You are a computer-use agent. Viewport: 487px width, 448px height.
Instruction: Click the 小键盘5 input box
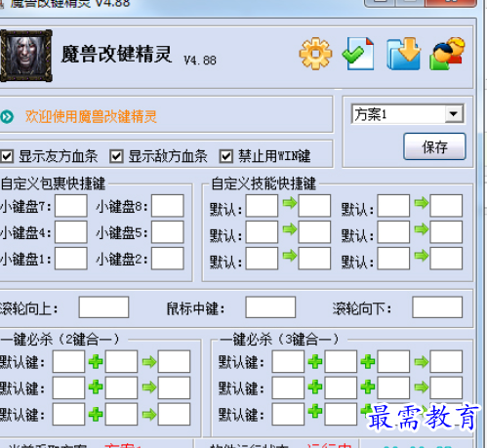168,232
